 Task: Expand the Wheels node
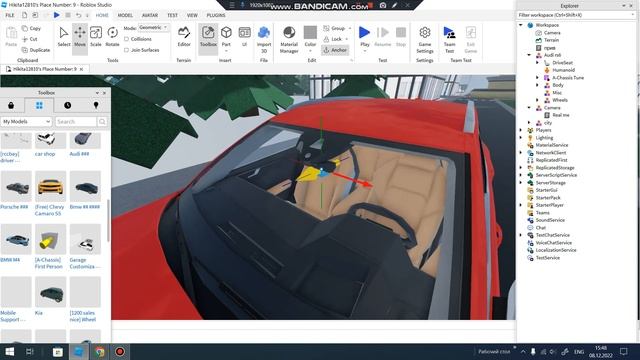538,100
